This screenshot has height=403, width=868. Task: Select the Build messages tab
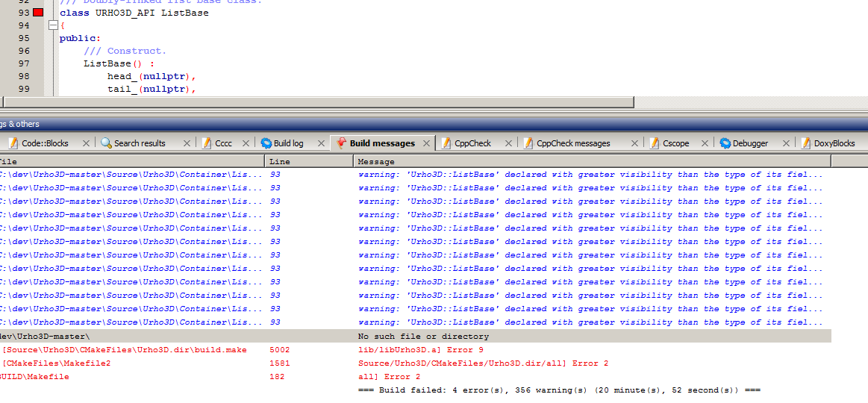[x=382, y=143]
